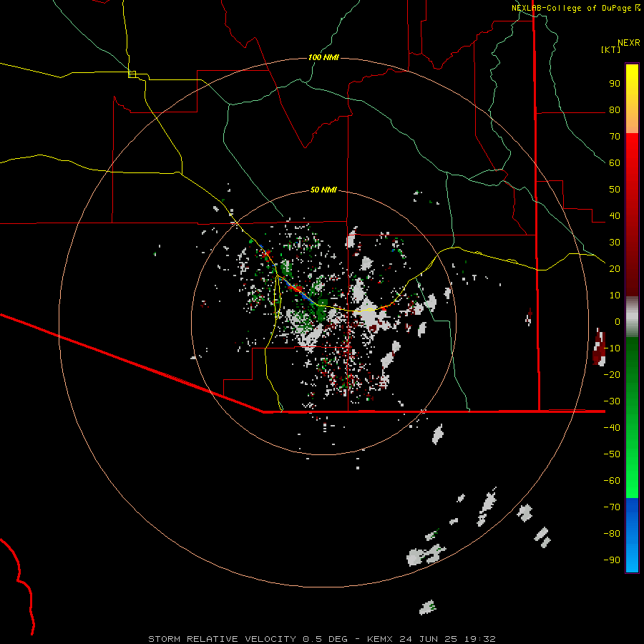Click the -60 tick on velocity scale
The width and height of the screenshot is (644, 644).
[x=612, y=481]
